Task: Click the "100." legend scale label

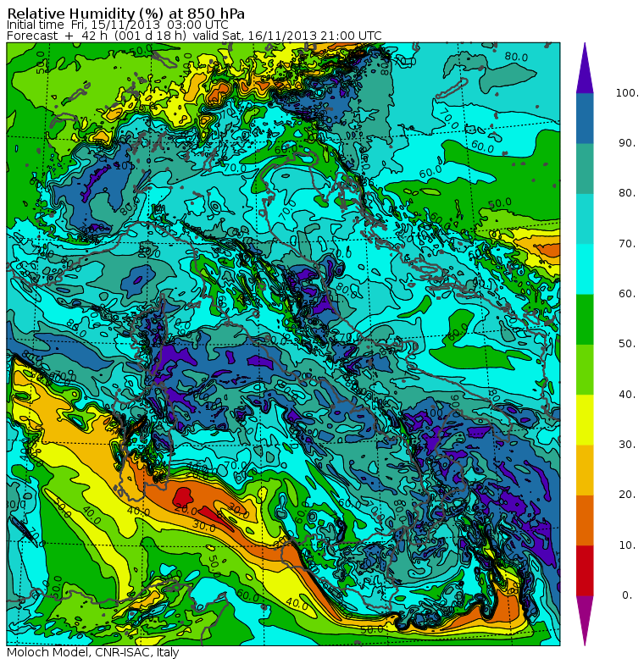Action: (x=627, y=93)
